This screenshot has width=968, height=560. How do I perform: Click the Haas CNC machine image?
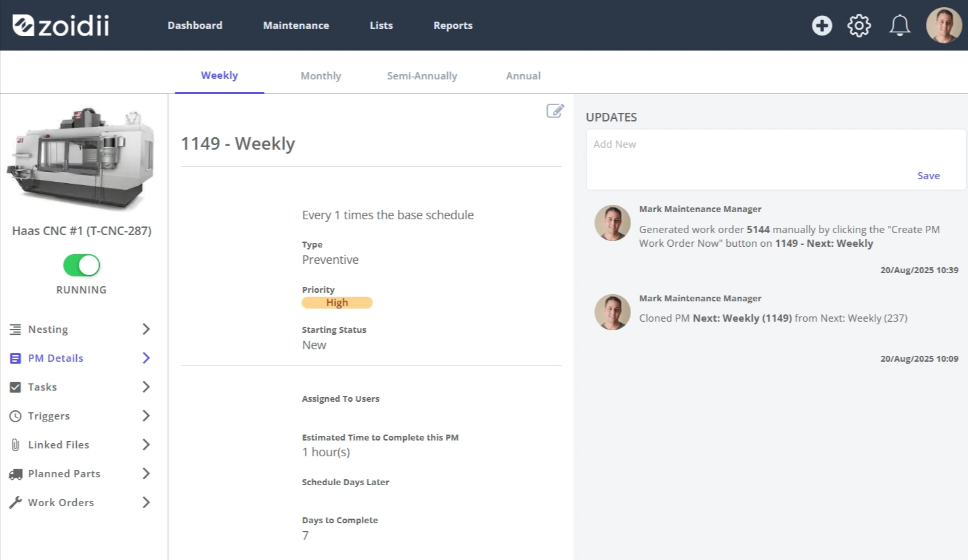[x=81, y=159]
